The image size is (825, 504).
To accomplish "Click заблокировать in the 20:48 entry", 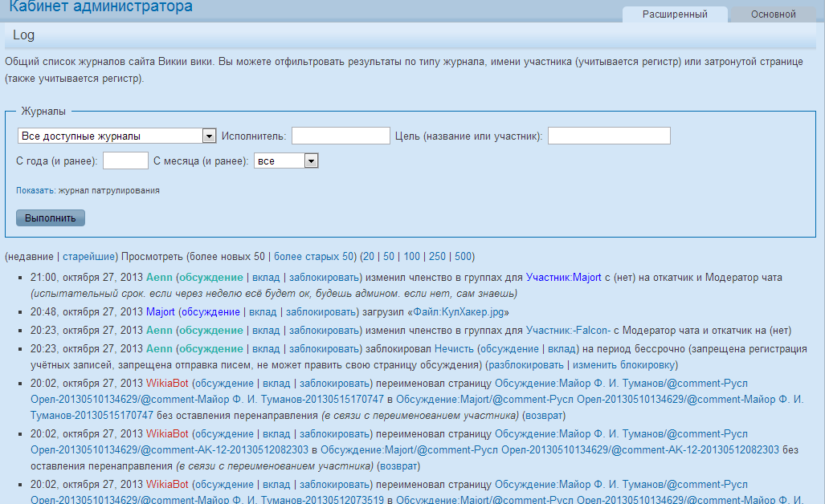I will pyautogui.click(x=321, y=312).
